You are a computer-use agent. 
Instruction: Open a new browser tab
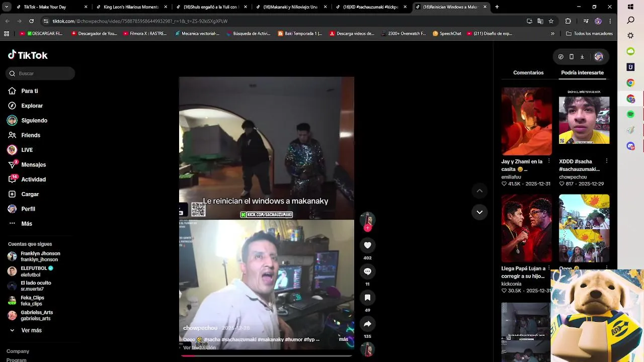497,7
